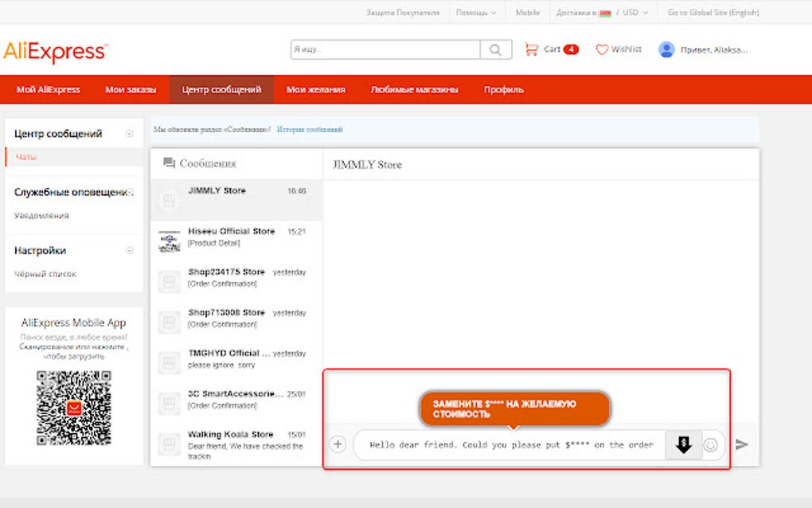Click the Shop234175 Store avatar icon
The width and height of the screenshot is (812, 508).
pyautogui.click(x=169, y=281)
